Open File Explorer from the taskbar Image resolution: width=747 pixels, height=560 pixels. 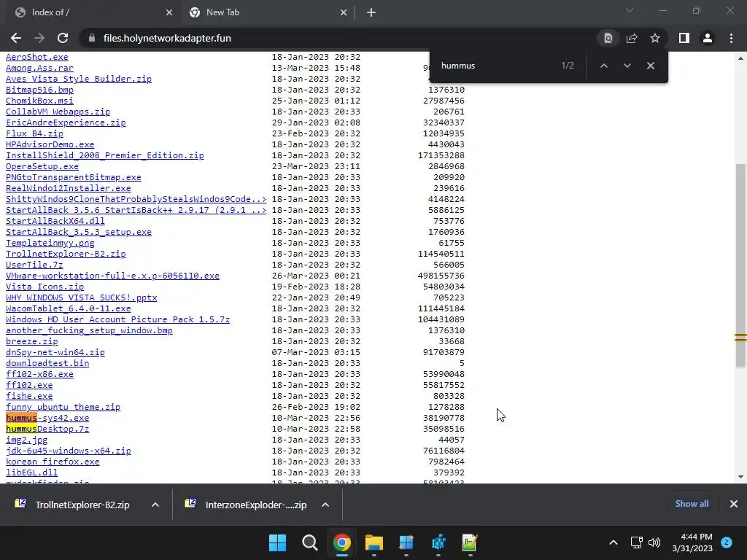[374, 542]
